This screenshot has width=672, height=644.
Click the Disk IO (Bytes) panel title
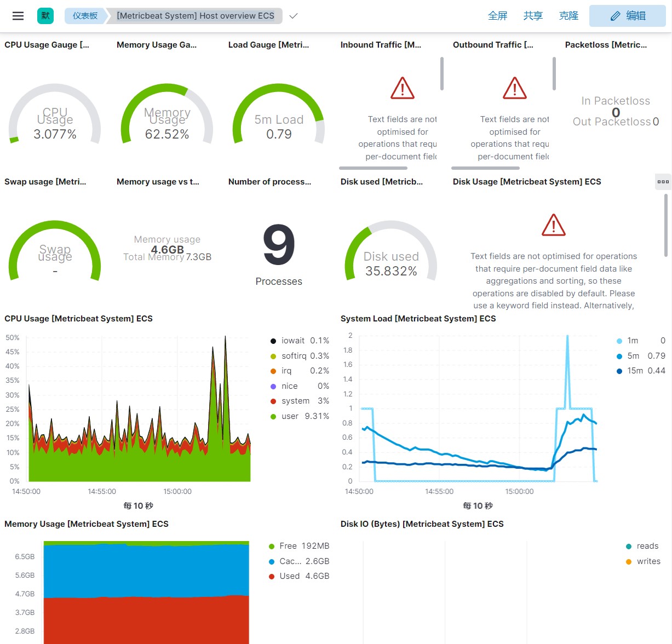422,524
